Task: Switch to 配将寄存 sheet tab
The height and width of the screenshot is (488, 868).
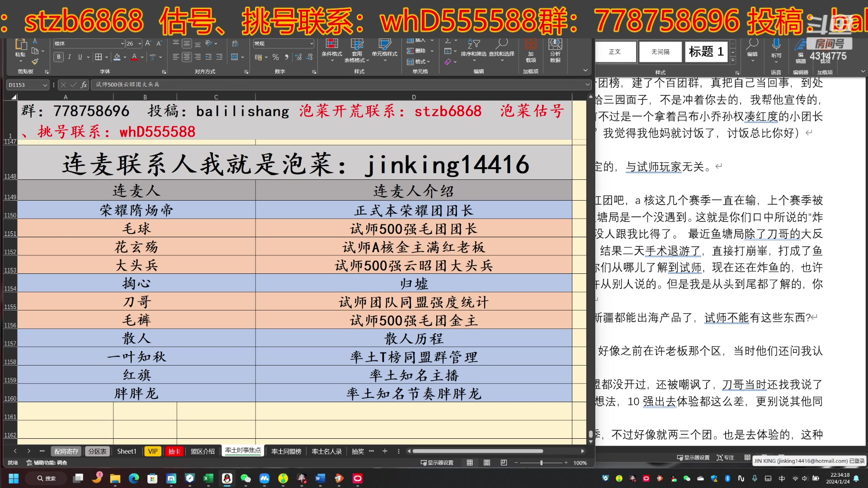Action: (x=66, y=451)
